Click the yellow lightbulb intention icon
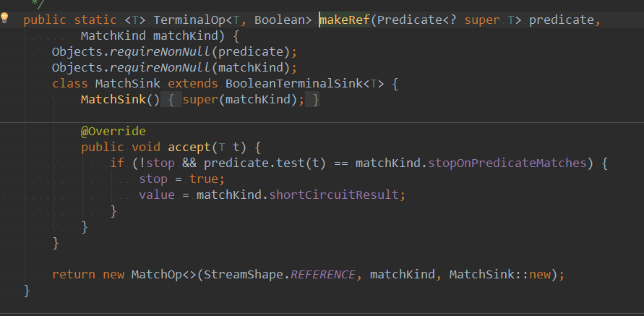 [4, 17]
